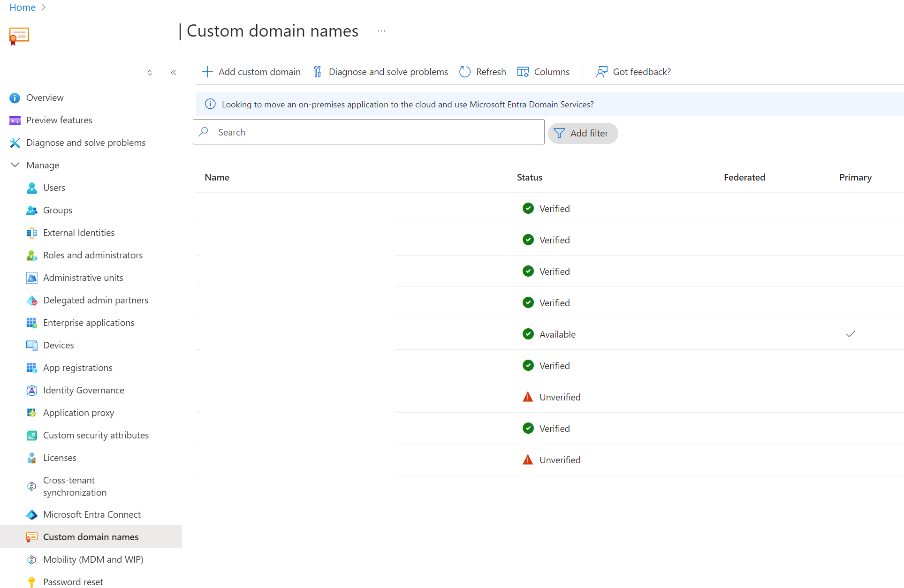This screenshot has height=588, width=904.
Task: Click the Primary column header
Action: pyautogui.click(x=855, y=177)
